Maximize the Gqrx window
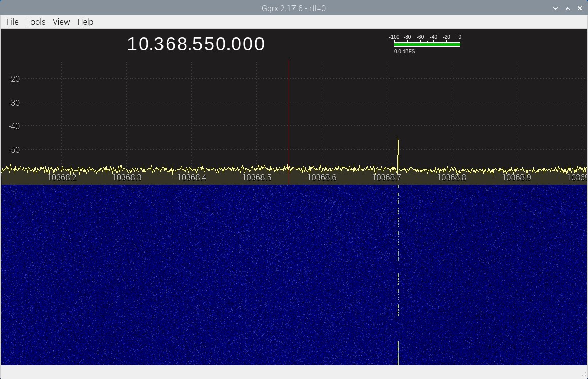588x379 pixels. point(567,8)
